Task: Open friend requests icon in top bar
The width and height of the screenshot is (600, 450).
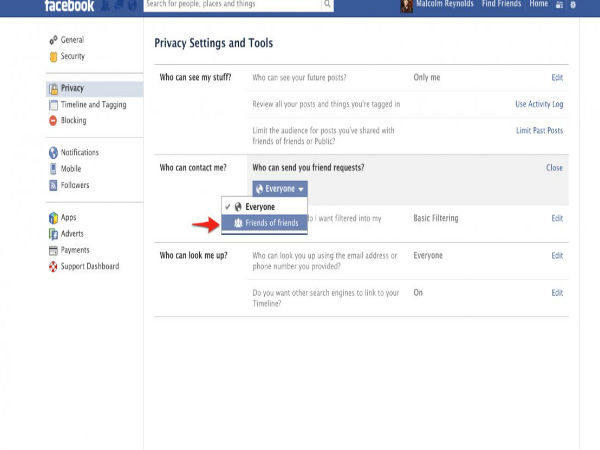Action: 106,5
